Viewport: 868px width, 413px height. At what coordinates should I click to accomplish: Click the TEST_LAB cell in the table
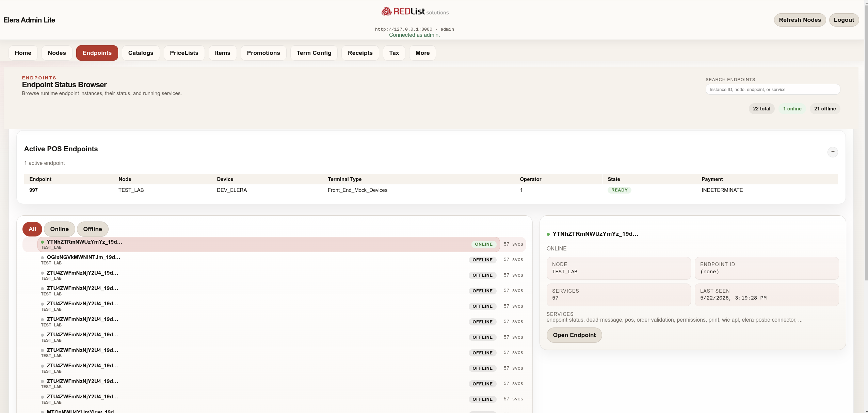point(131,190)
